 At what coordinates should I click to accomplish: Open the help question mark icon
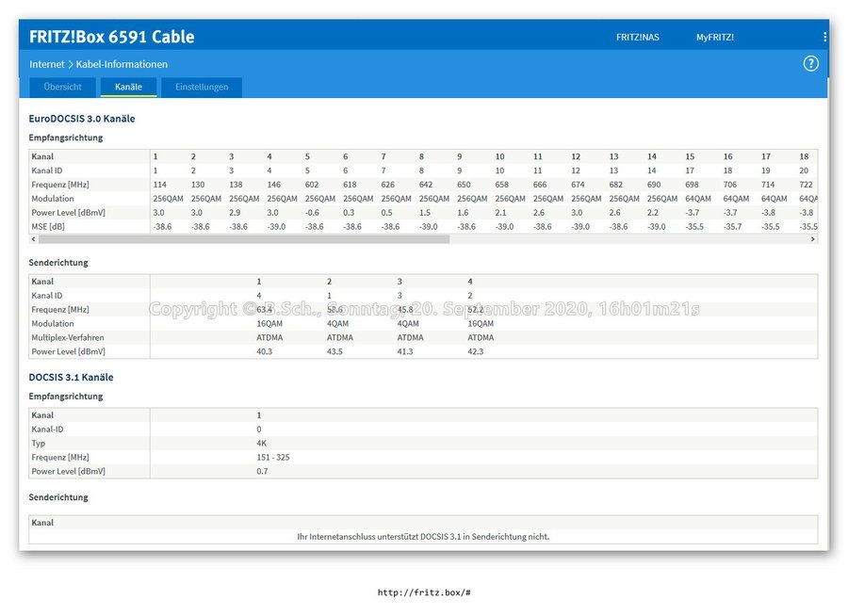point(810,64)
